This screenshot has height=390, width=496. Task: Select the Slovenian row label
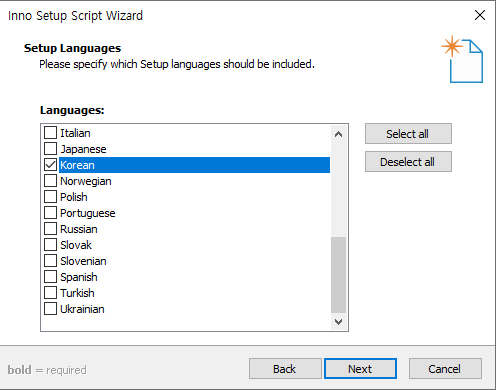click(x=83, y=261)
